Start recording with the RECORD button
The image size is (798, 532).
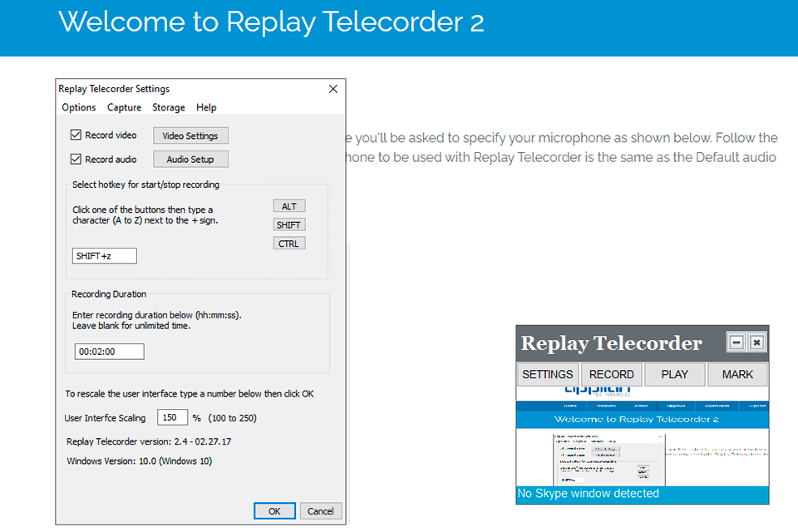pos(611,374)
